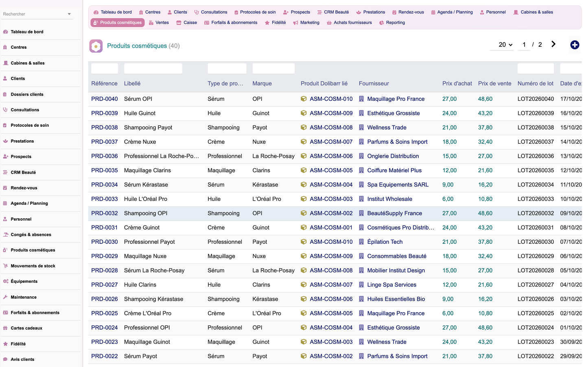Click the Maintenance wrench sidebar icon

pos(5,297)
